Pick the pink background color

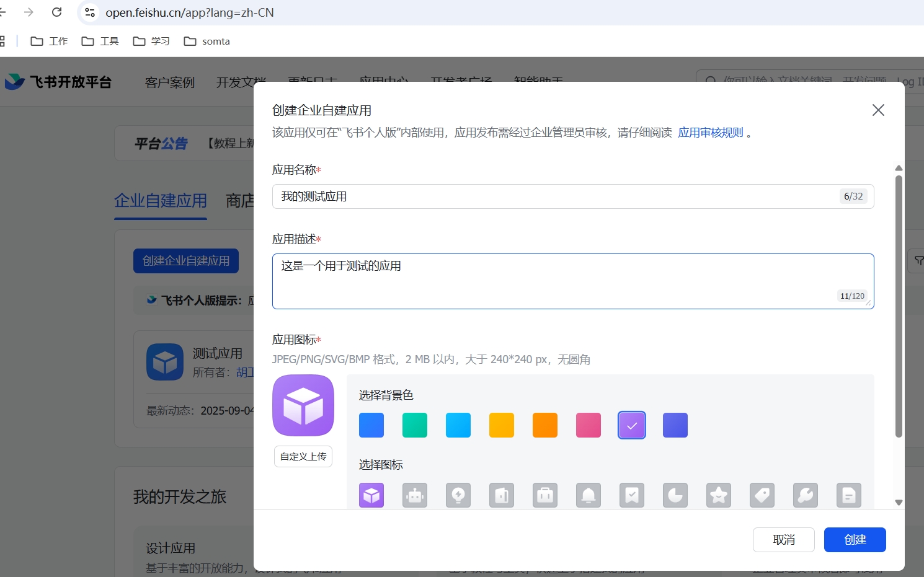[x=589, y=425]
